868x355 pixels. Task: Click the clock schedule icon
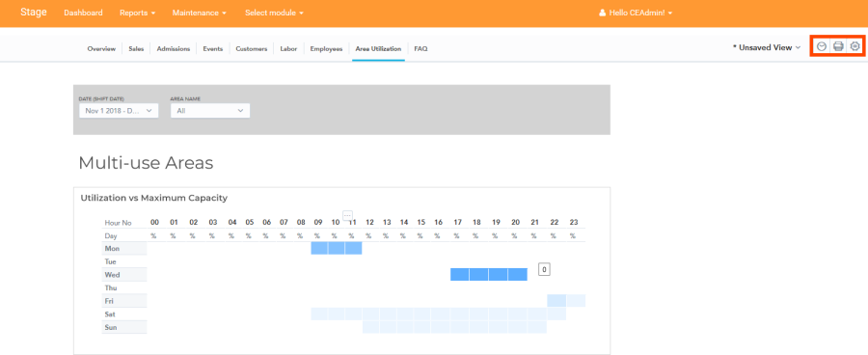click(822, 46)
